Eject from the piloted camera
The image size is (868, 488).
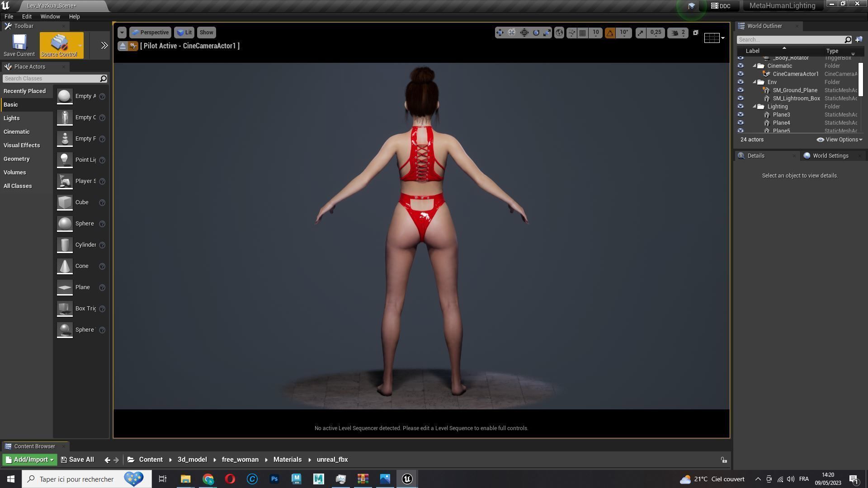coord(123,46)
